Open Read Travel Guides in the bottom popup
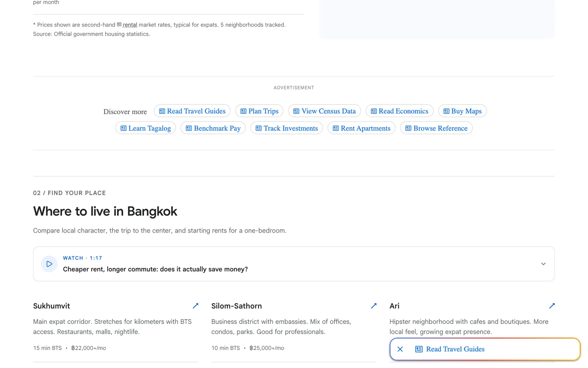The width and height of the screenshot is (588, 368). coord(450,349)
